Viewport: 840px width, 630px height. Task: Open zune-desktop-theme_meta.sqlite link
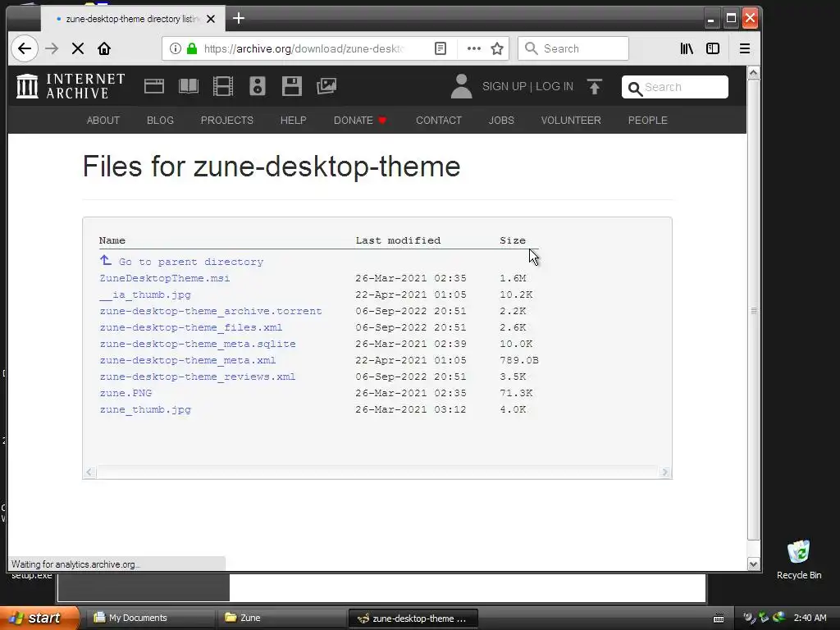198,344
